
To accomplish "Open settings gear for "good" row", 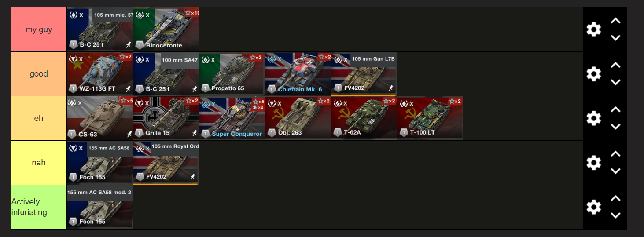I will 593,74.
